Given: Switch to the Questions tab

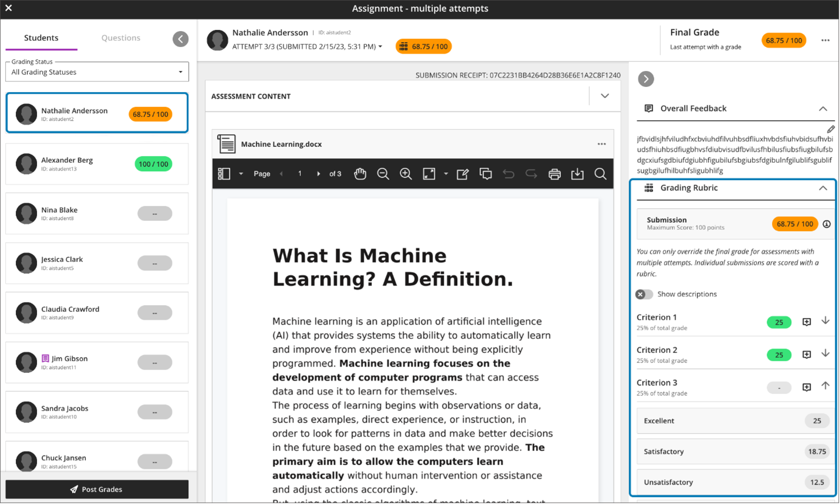Looking at the screenshot, I should pyautogui.click(x=120, y=37).
